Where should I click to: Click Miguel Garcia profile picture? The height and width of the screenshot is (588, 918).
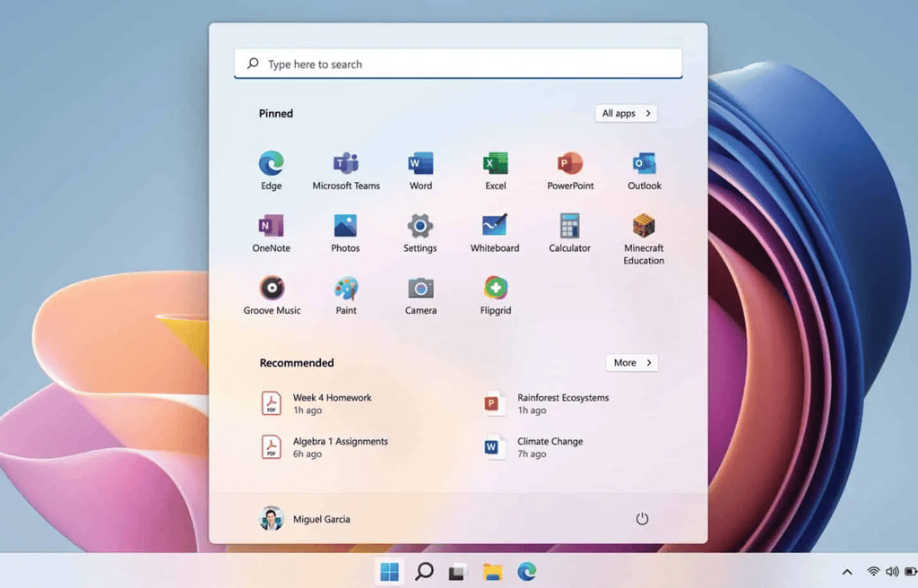coord(271,519)
